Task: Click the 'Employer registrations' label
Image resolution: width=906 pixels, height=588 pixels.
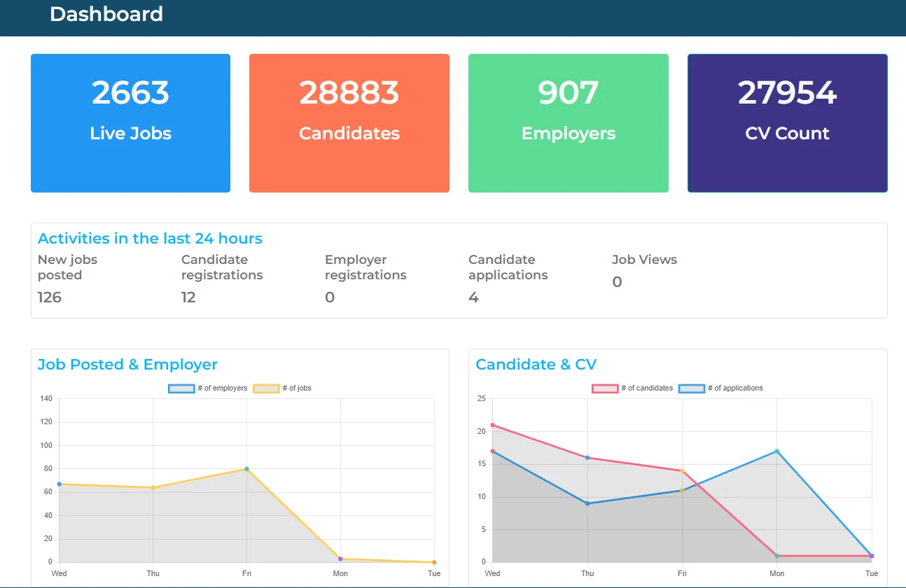Action: (365, 267)
